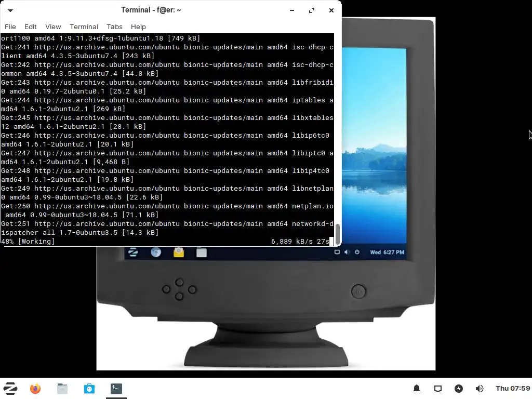This screenshot has height=399, width=532.
Task: Click the 'Wed 6:27 PM' clock in monitor image
Action: 387,252
